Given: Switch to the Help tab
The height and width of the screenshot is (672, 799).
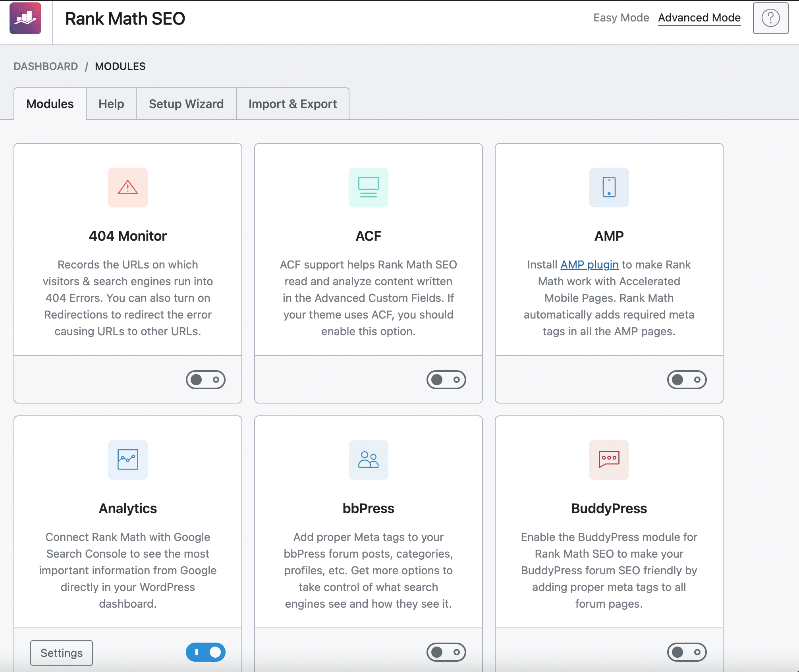Looking at the screenshot, I should click(111, 104).
